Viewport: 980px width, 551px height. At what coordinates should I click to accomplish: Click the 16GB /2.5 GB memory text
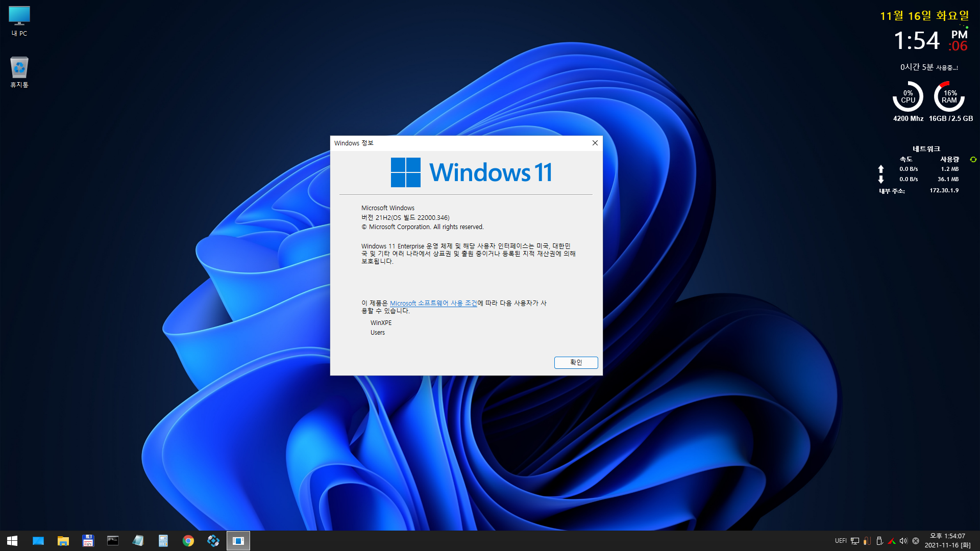coord(951,118)
